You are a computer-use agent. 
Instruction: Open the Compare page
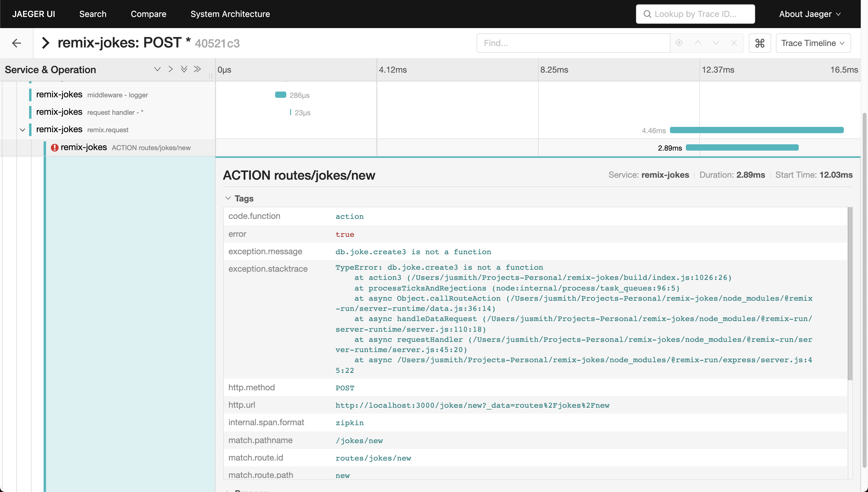pos(148,14)
